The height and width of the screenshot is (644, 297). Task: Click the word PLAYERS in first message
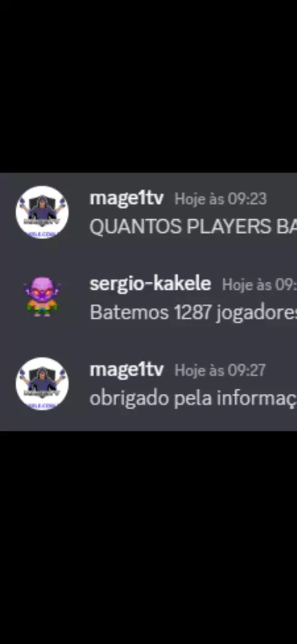point(228,227)
